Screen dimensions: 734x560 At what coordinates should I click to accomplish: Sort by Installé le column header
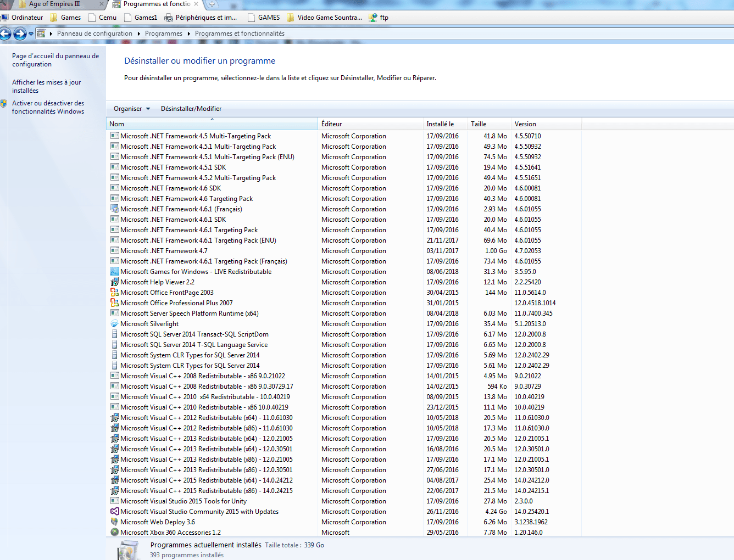[x=445, y=124]
